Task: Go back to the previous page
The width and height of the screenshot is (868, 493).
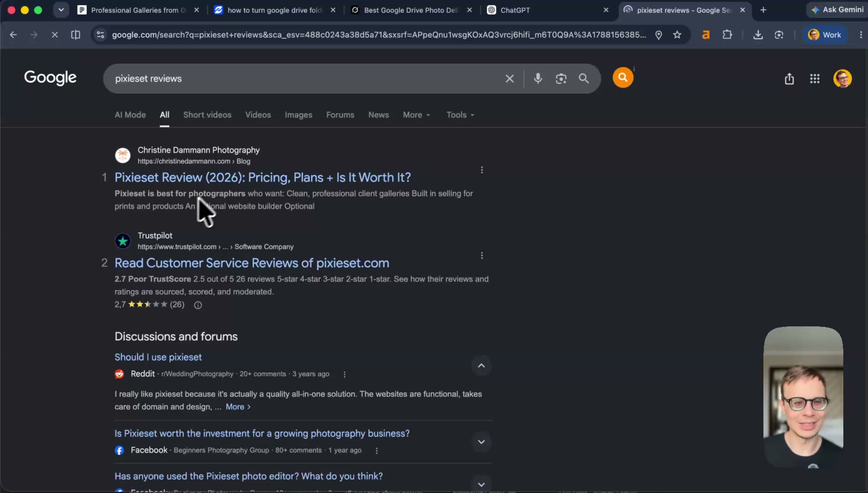Action: pyautogui.click(x=13, y=35)
